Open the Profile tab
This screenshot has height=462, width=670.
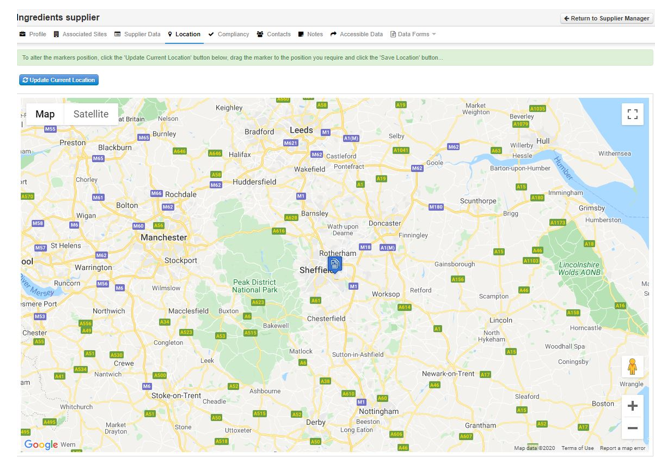[33, 34]
